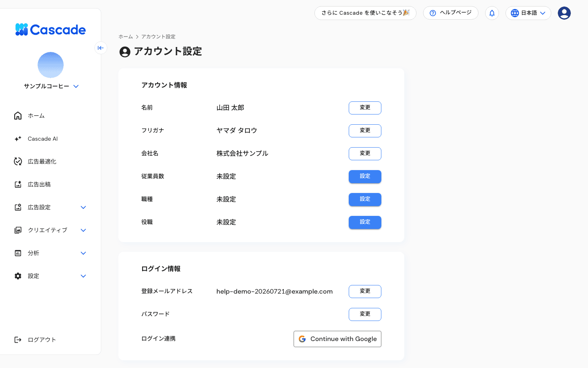Open Cascade AI menu item
Image resolution: width=588 pixels, height=368 pixels.
pyautogui.click(x=43, y=139)
